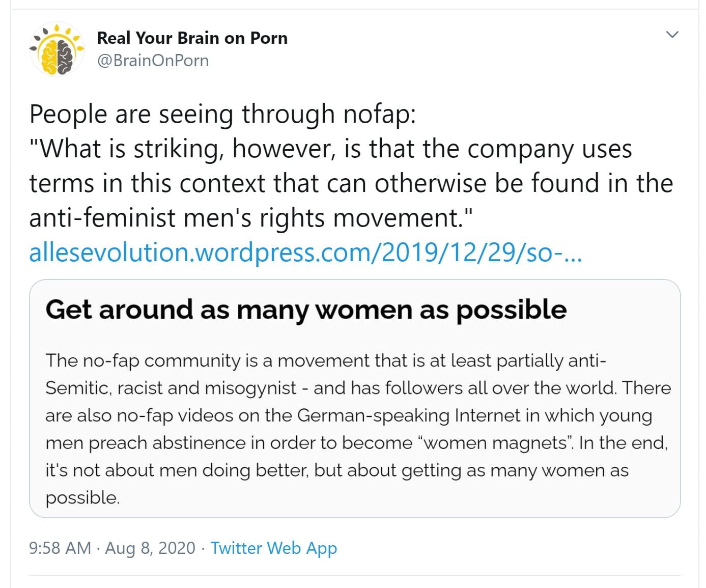Click the Aug 8, 2020 date
This screenshot has height=588, width=706.
150,548
